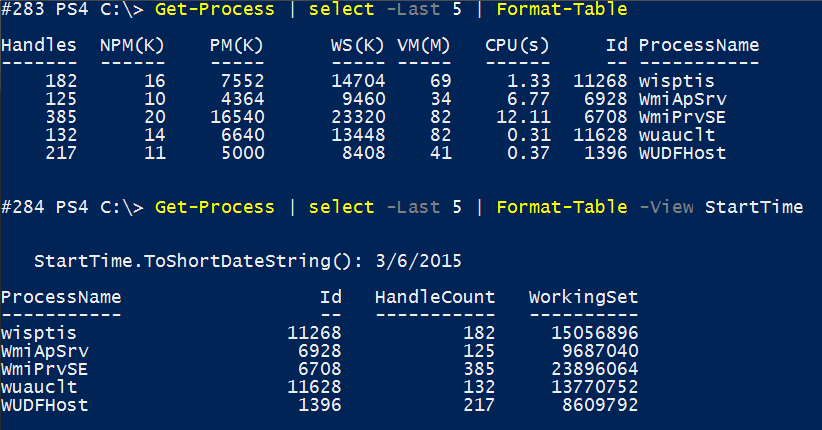Click the HandleCount column header

point(435,297)
